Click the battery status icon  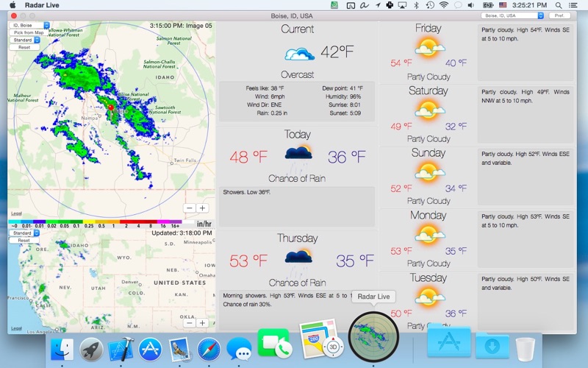(x=487, y=5)
